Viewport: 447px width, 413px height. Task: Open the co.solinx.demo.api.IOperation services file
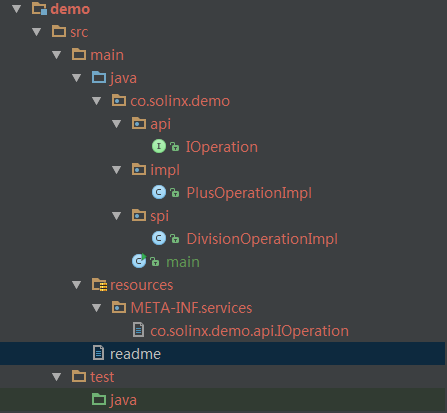249,331
